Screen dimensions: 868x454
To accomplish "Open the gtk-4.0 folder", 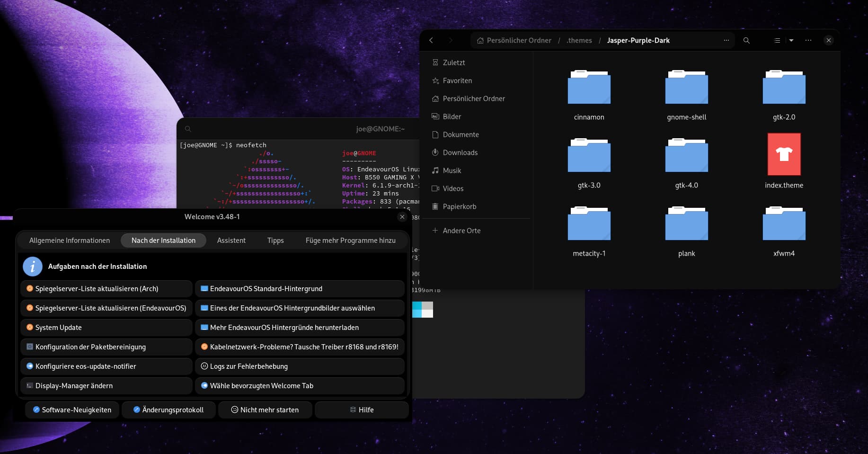I will (686, 164).
